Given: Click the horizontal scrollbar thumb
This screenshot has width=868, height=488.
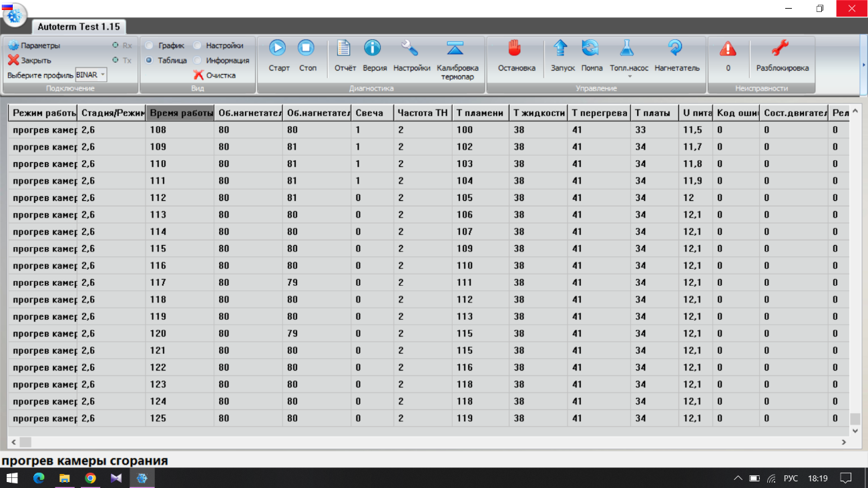Looking at the screenshot, I should click(25, 442).
